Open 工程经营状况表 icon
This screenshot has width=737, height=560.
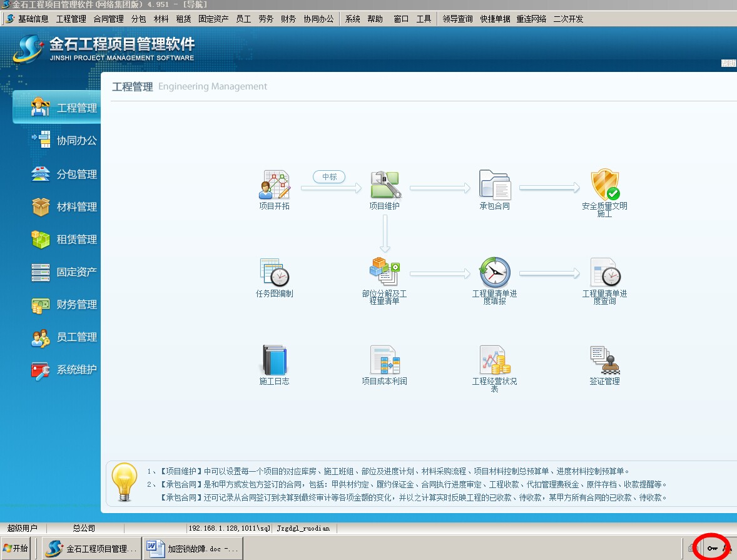tap(494, 360)
